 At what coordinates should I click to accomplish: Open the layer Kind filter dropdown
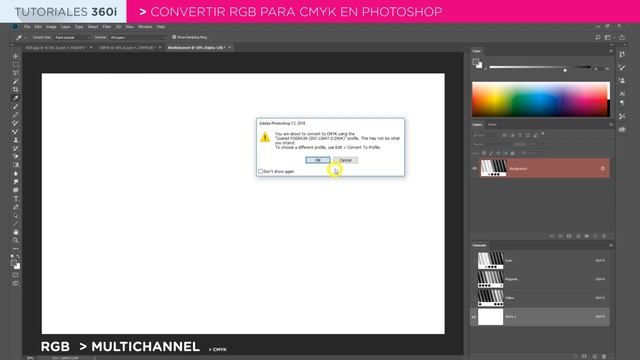tap(486, 135)
